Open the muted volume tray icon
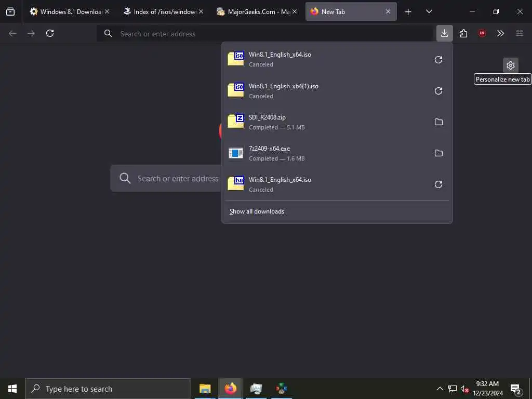 click(464, 389)
